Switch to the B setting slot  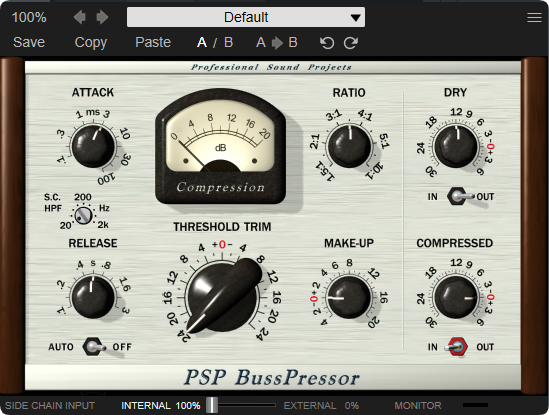pos(229,42)
